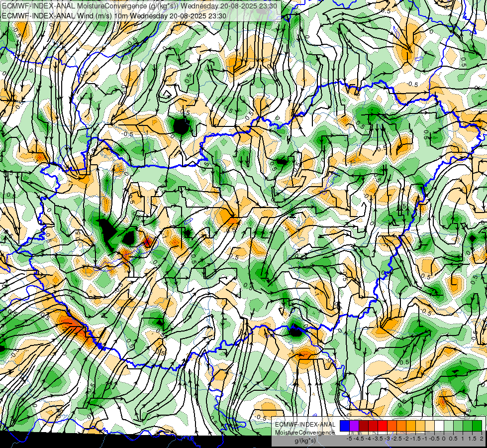
Task: Click the MoistureConvergence title line at top
Action: click(140, 5)
